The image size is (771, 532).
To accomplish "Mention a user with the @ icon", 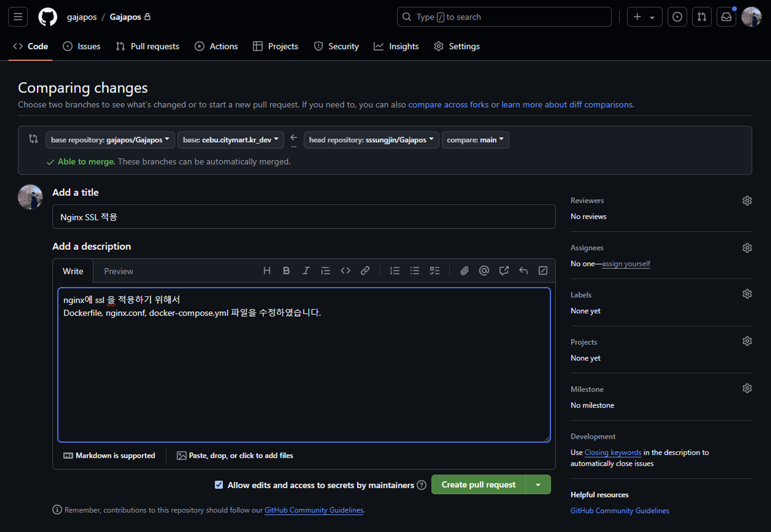I will pyautogui.click(x=484, y=271).
